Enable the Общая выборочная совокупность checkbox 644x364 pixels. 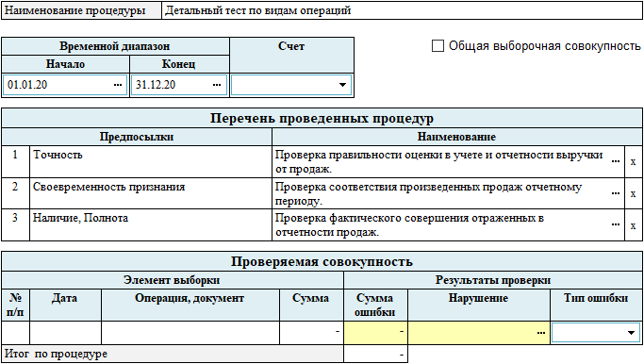438,45
